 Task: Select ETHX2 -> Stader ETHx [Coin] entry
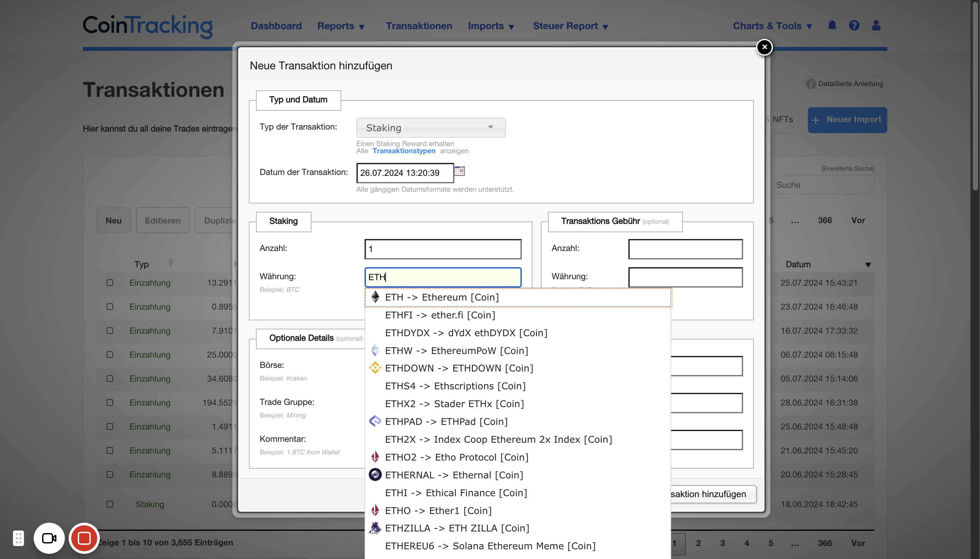518,404
